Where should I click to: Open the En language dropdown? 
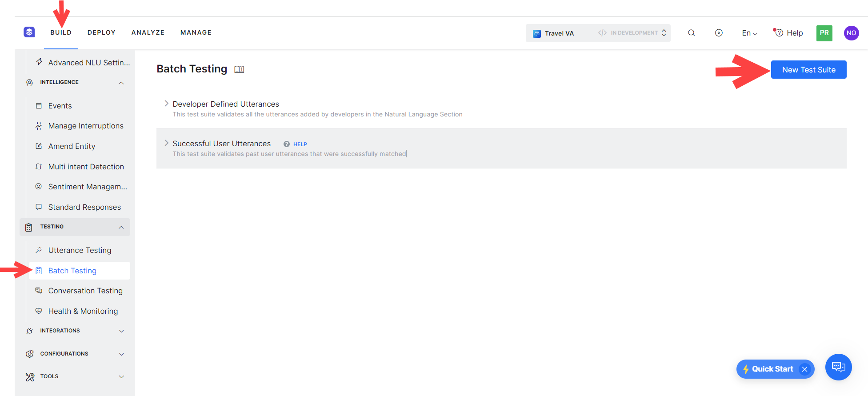pos(749,33)
